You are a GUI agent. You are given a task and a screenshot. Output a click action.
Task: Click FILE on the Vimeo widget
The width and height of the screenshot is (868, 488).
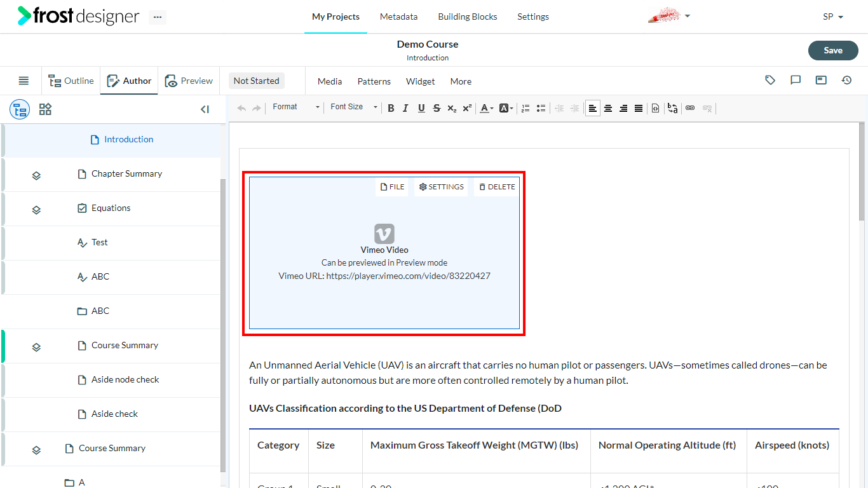[x=392, y=187]
